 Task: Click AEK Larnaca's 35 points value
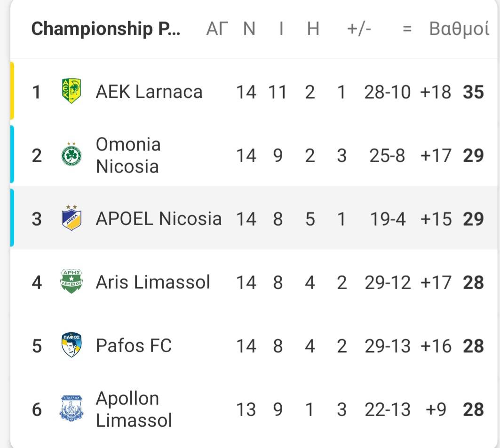point(473,92)
